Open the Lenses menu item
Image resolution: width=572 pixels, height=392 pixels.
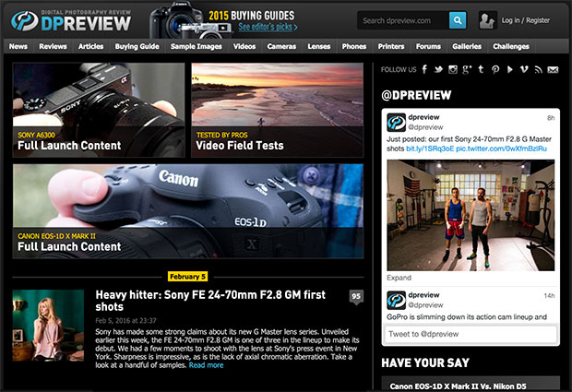319,46
